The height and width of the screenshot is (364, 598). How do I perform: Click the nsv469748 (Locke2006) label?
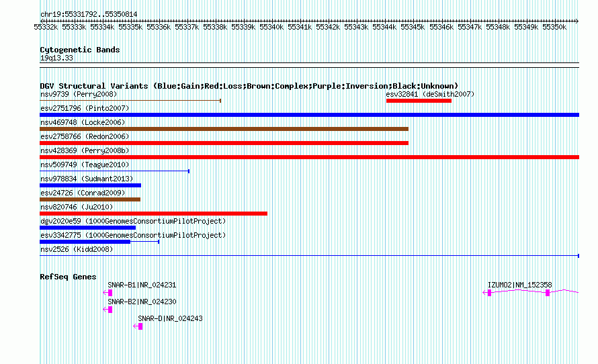point(83,122)
